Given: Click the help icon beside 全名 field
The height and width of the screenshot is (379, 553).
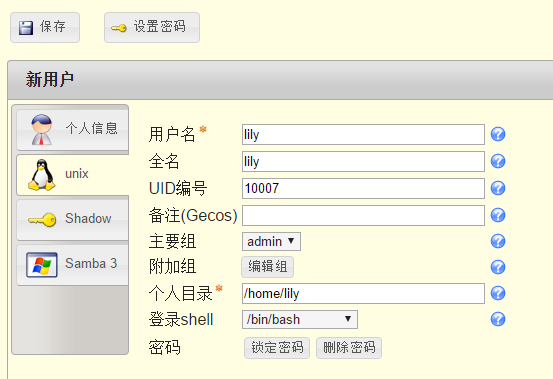Looking at the screenshot, I should 498,161.
